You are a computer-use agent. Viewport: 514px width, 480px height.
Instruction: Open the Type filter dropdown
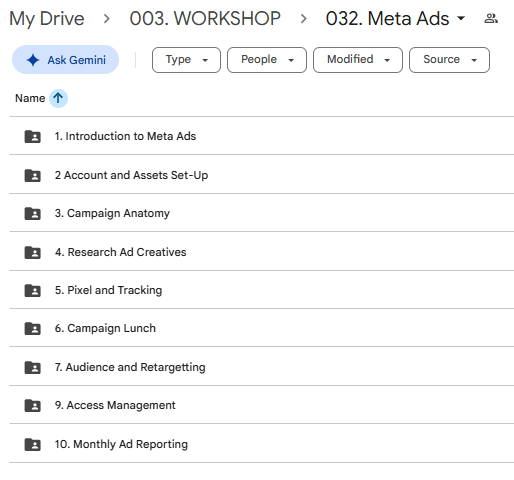click(186, 60)
